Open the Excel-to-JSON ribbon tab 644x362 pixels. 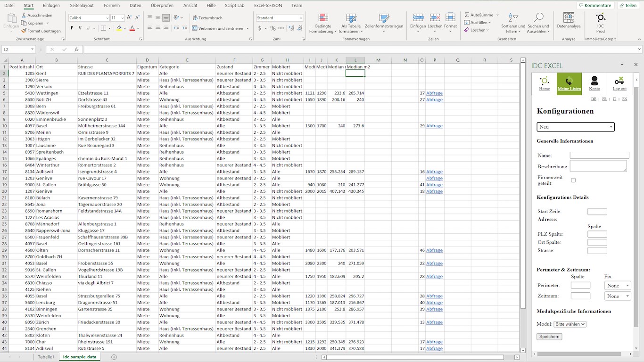click(268, 6)
